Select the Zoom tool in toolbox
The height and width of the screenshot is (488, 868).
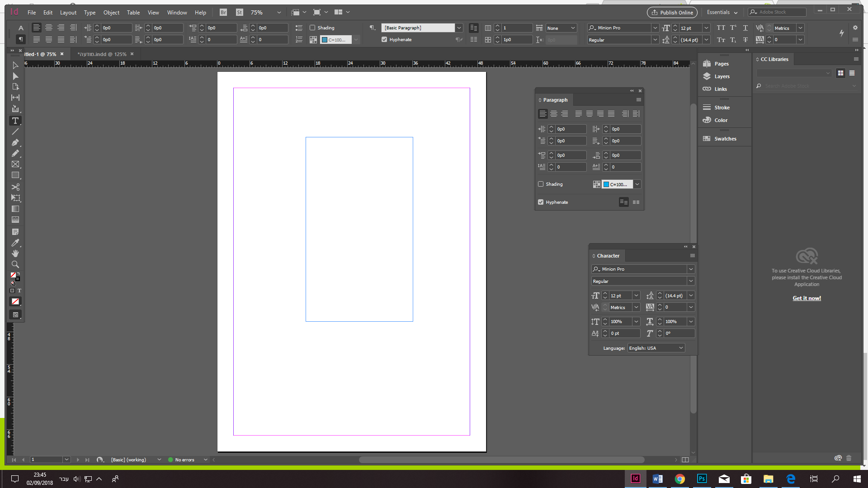pyautogui.click(x=15, y=264)
